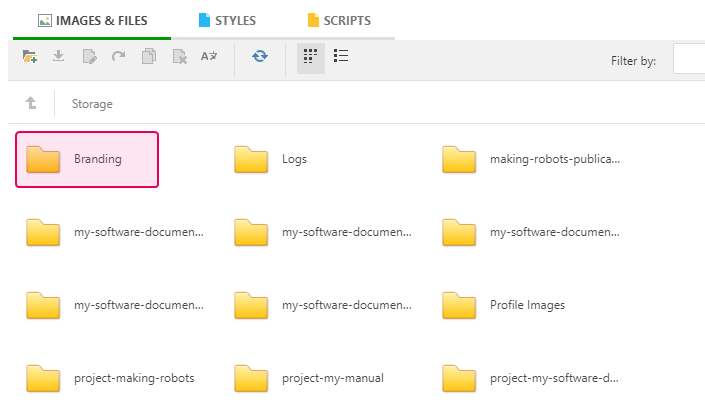Select the Profile Images folder
The width and height of the screenshot is (705, 408).
coord(503,305)
